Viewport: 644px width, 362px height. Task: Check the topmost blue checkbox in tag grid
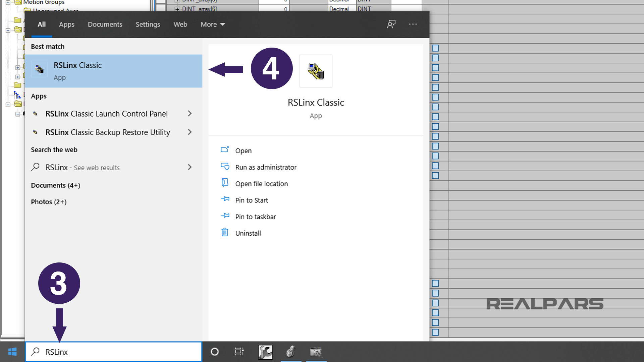click(435, 48)
